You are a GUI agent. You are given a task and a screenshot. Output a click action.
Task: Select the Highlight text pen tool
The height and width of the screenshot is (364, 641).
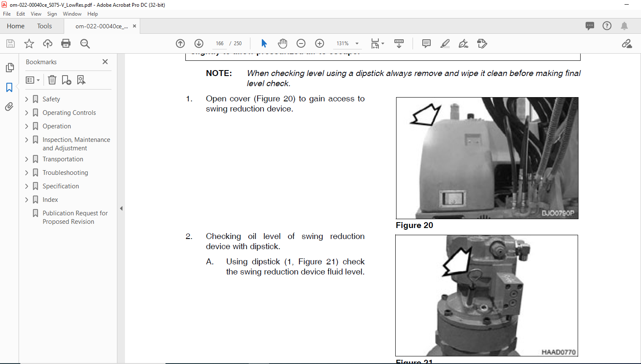click(445, 43)
